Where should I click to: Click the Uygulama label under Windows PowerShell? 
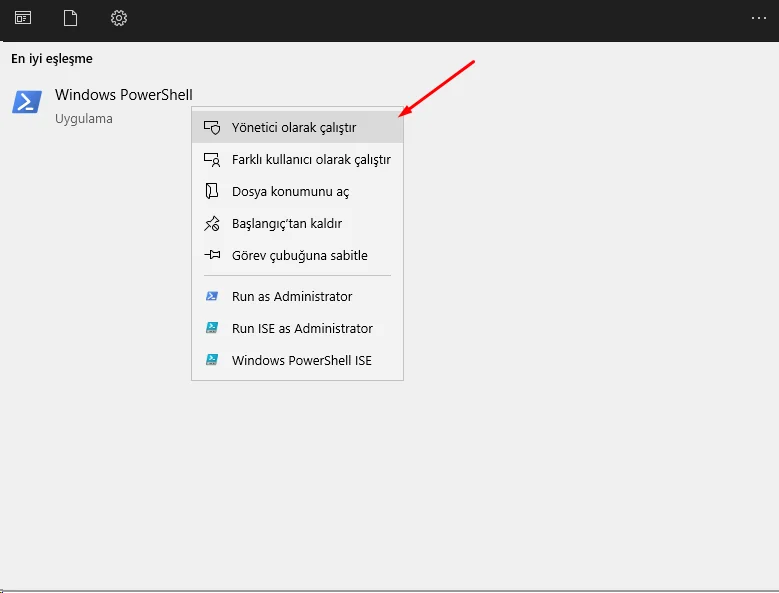point(83,119)
